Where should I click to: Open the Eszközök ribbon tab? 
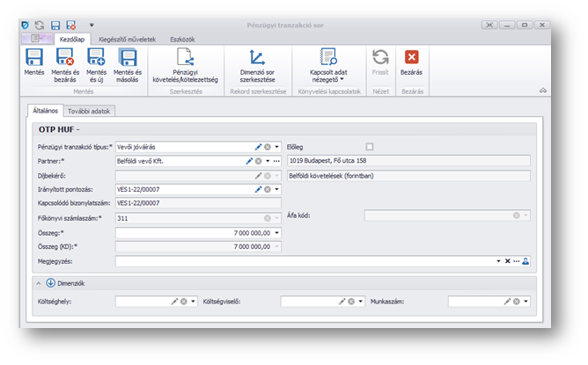pyautogui.click(x=182, y=40)
